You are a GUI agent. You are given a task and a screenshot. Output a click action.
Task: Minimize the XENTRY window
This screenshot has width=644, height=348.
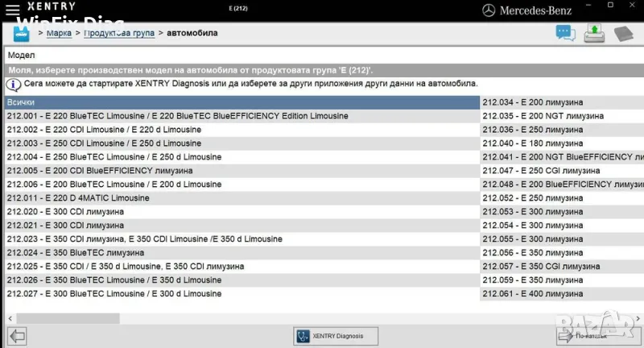pyautogui.click(x=588, y=5)
